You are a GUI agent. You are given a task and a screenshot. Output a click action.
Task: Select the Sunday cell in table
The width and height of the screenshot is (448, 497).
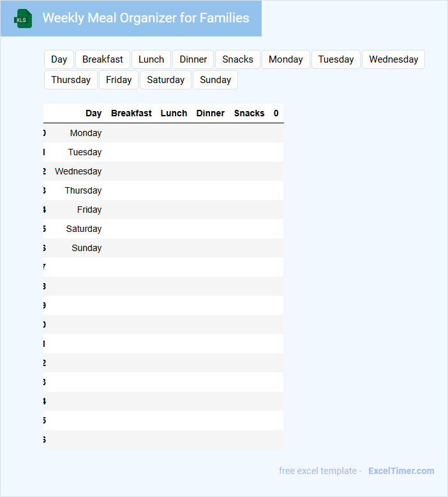click(x=86, y=249)
